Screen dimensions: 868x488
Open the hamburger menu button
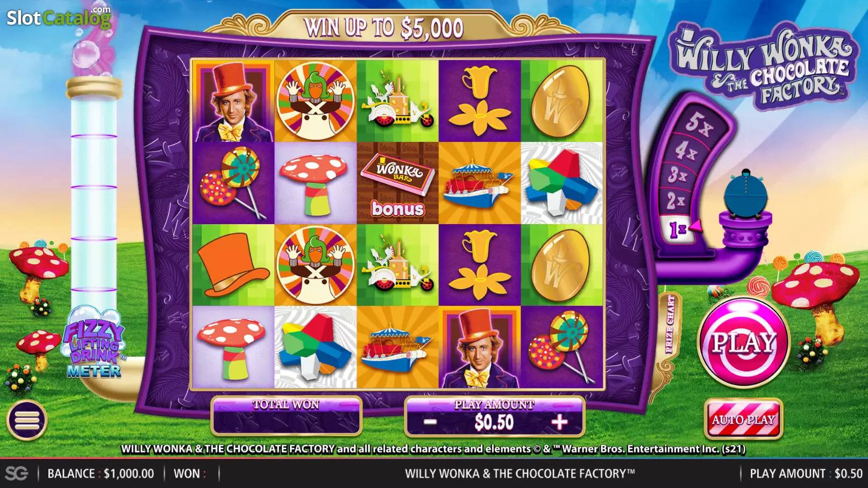pos(27,420)
